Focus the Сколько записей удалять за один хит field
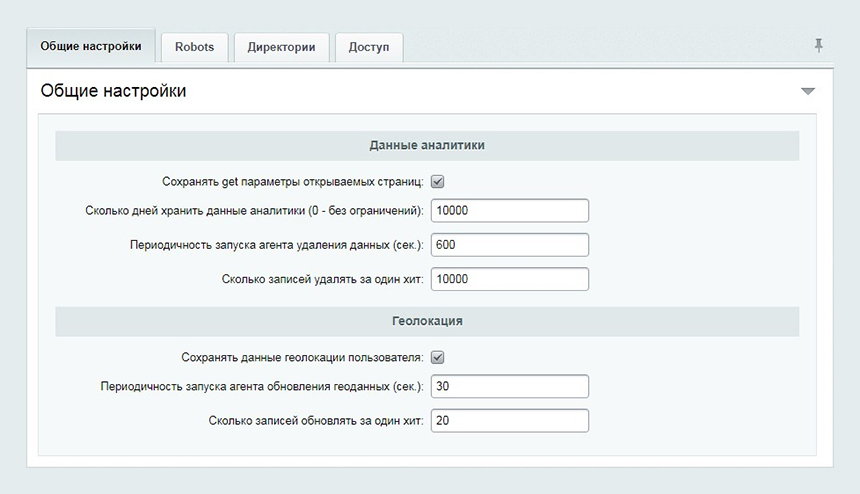Screen dimensions: 860x494 pyautogui.click(x=510, y=279)
